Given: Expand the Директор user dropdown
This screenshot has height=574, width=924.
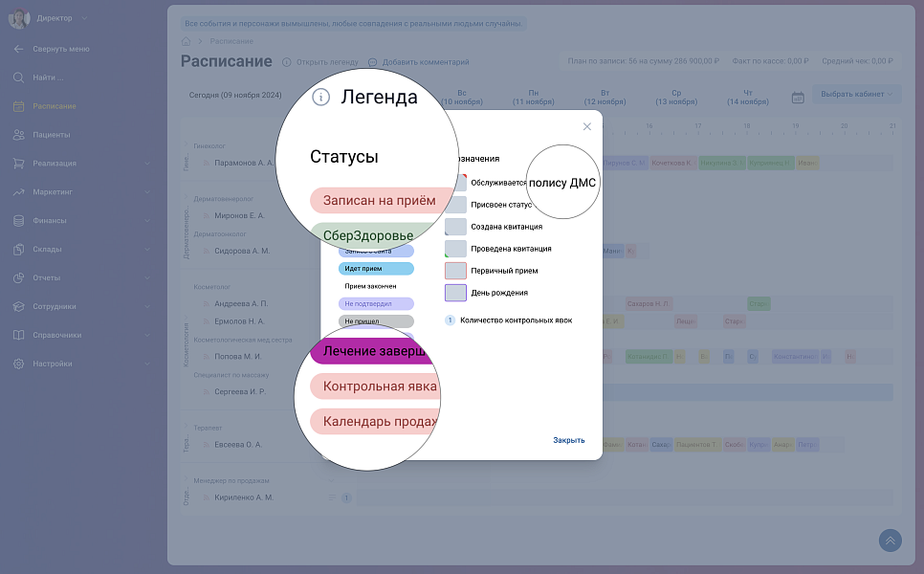Looking at the screenshot, I should coord(84,18).
